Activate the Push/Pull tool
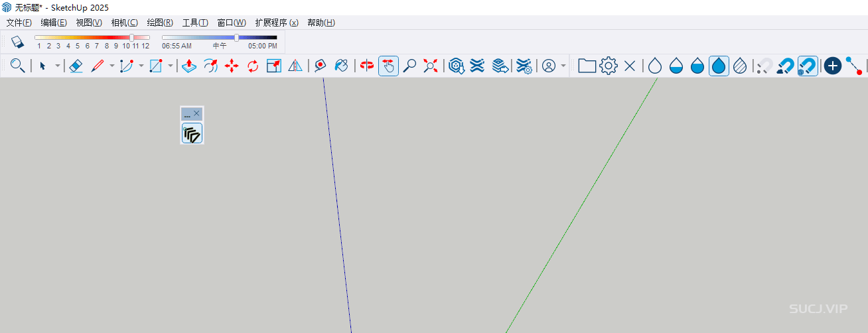This screenshot has width=868, height=333. pyautogui.click(x=189, y=66)
